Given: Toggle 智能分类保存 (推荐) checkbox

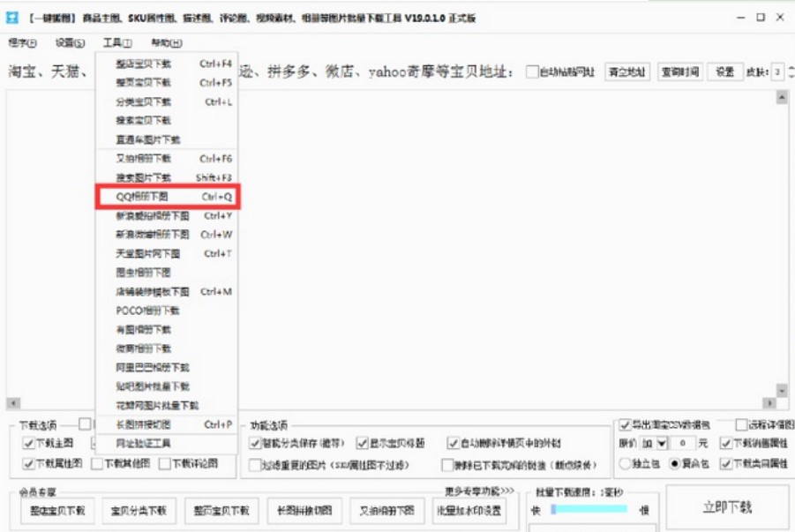Looking at the screenshot, I should pos(255,443).
